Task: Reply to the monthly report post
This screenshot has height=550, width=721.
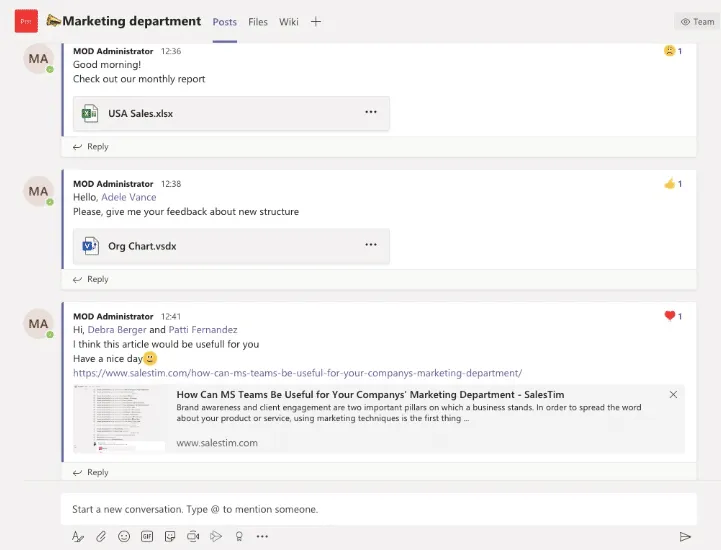Action: point(91,147)
